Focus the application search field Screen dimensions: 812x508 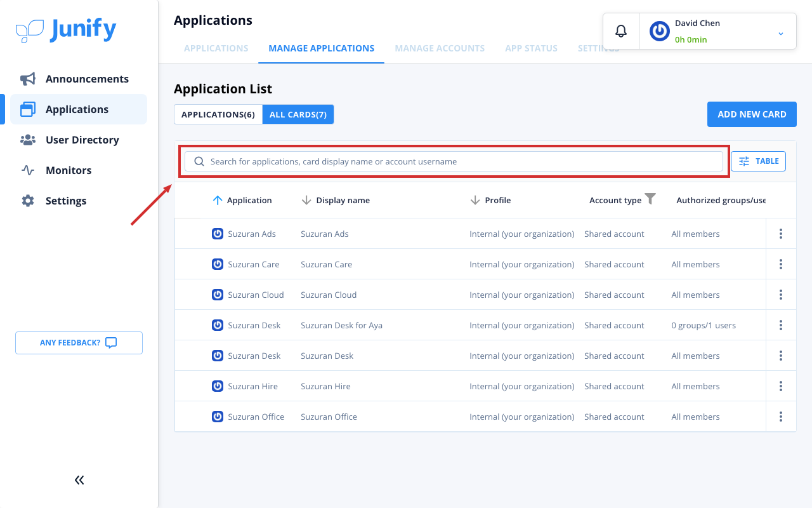pyautogui.click(x=454, y=161)
